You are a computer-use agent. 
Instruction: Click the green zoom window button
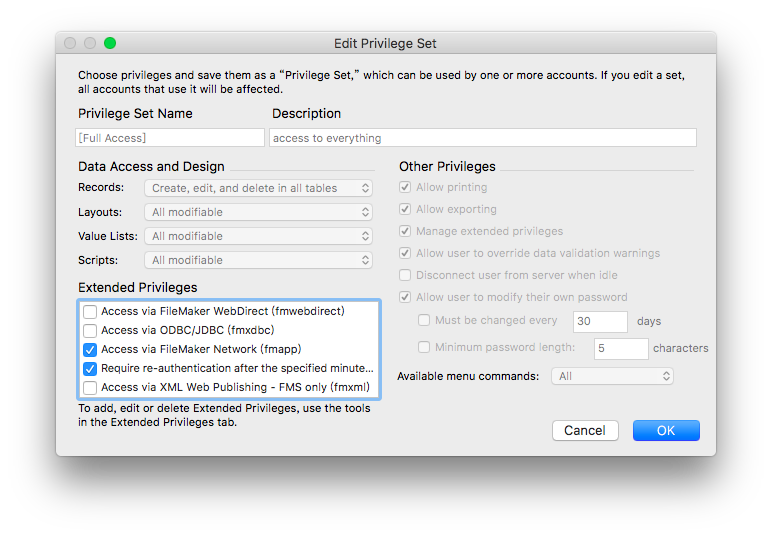(110, 43)
